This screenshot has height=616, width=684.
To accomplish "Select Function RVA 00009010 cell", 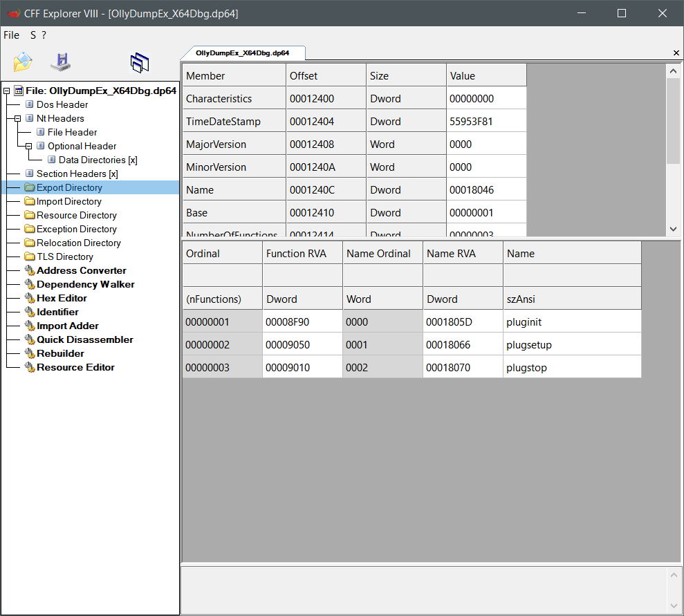I will 302,368.
